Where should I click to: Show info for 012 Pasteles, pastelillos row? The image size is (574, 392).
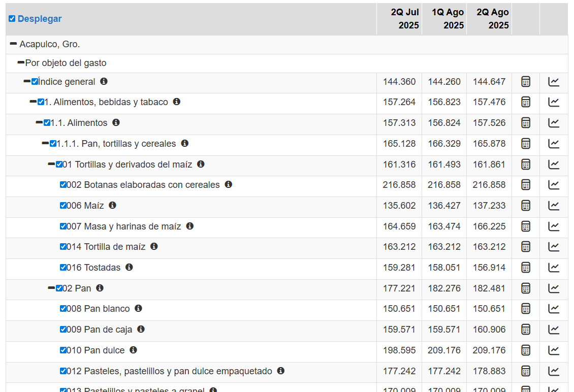280,371
